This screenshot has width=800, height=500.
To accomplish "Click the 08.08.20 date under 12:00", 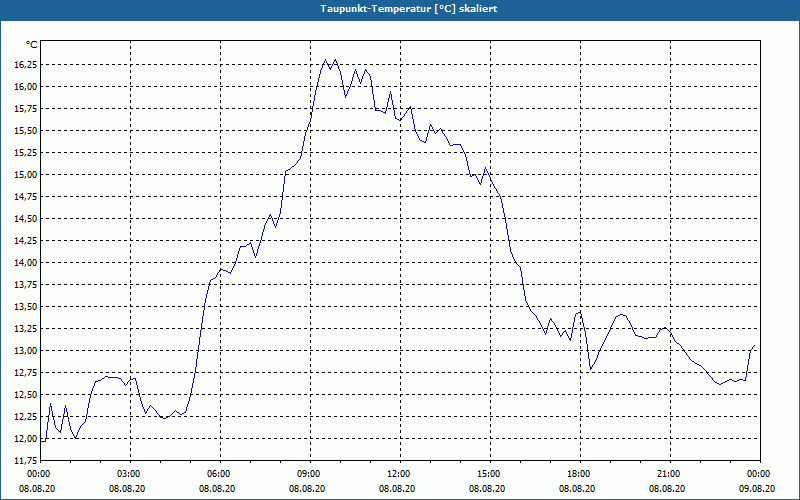I will pos(397,488).
